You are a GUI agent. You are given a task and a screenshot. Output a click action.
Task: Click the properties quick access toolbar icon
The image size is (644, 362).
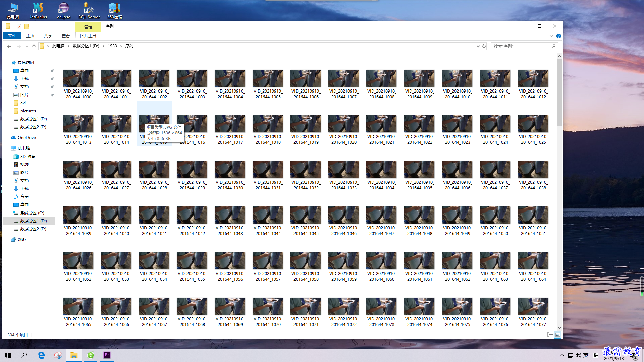tap(19, 26)
